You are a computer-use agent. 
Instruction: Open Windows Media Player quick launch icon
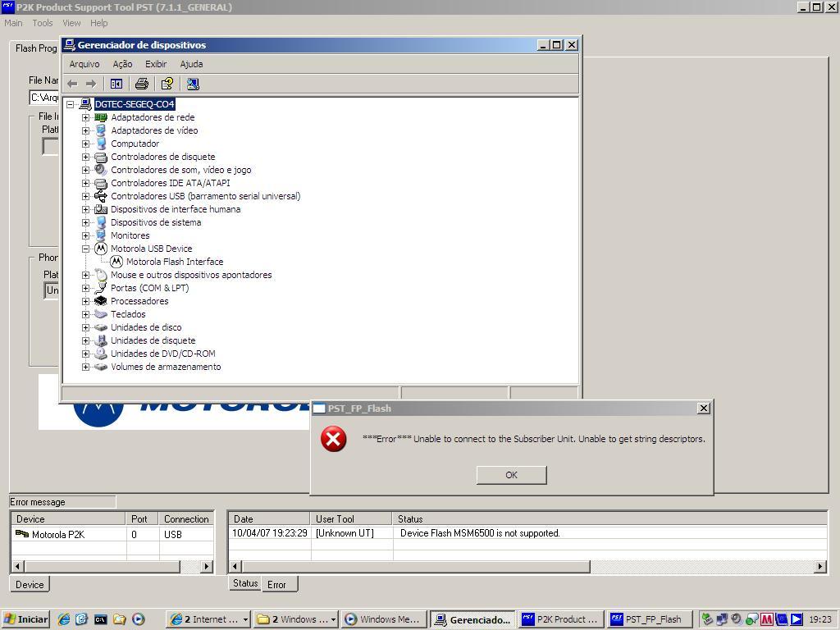138,619
